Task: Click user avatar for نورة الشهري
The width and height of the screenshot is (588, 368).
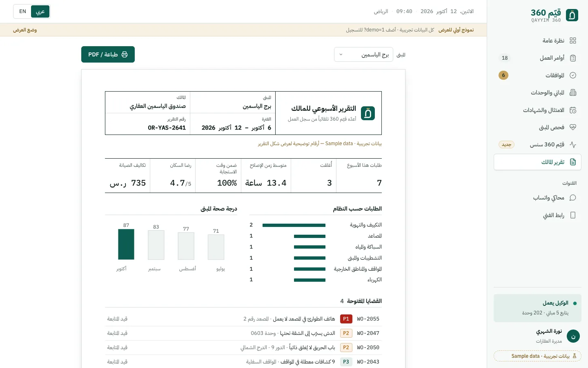Action: (x=573, y=337)
